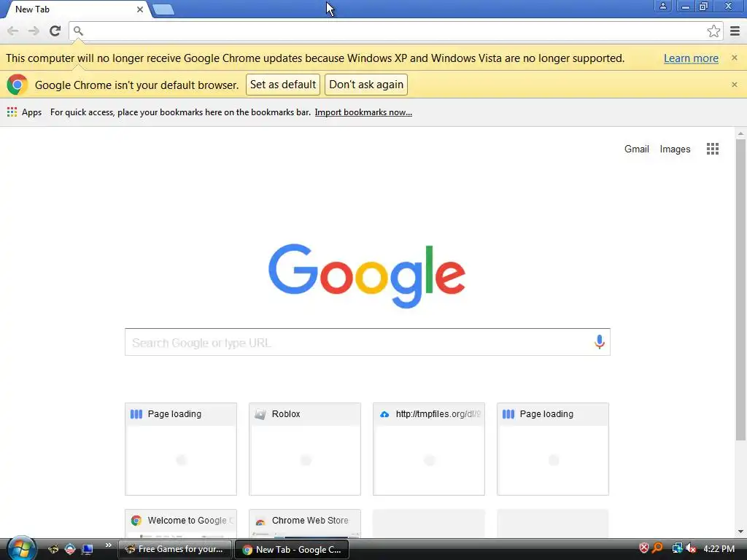Bookmark this page with the star icon
Image resolution: width=747 pixels, height=560 pixels.
tap(713, 31)
